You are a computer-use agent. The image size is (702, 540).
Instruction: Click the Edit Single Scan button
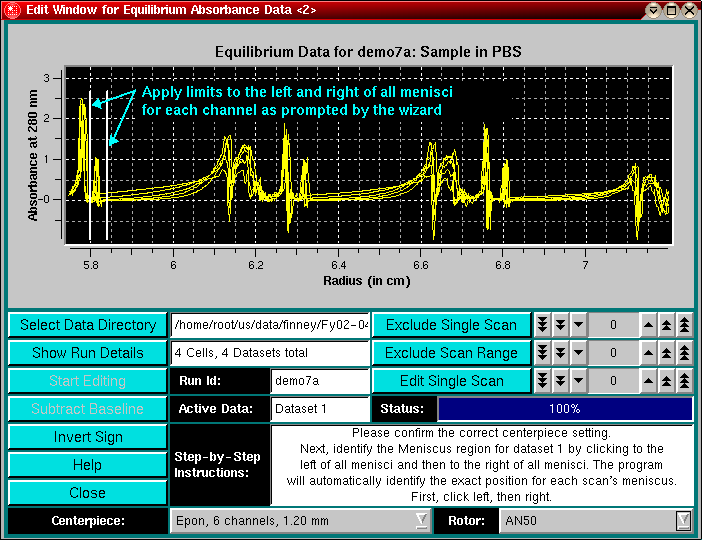tap(451, 381)
